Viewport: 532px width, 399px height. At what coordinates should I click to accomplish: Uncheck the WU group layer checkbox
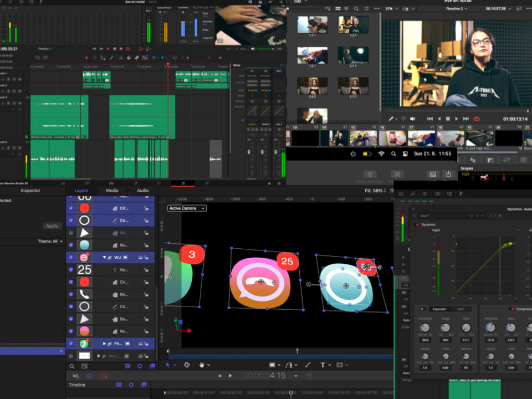(71, 257)
